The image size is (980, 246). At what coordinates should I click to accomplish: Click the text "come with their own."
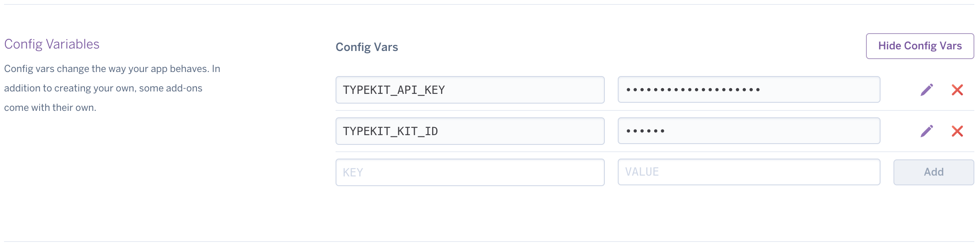tap(50, 108)
